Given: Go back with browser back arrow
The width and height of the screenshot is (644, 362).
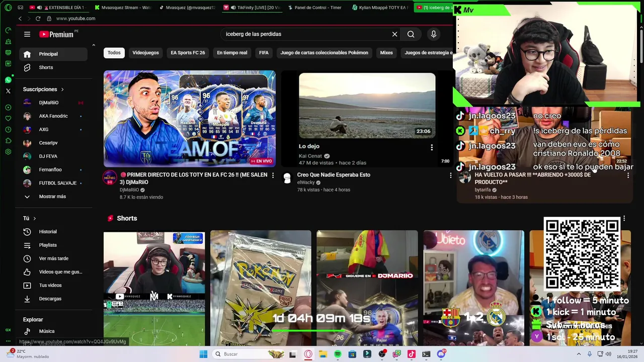Looking at the screenshot, I should coord(20,19).
